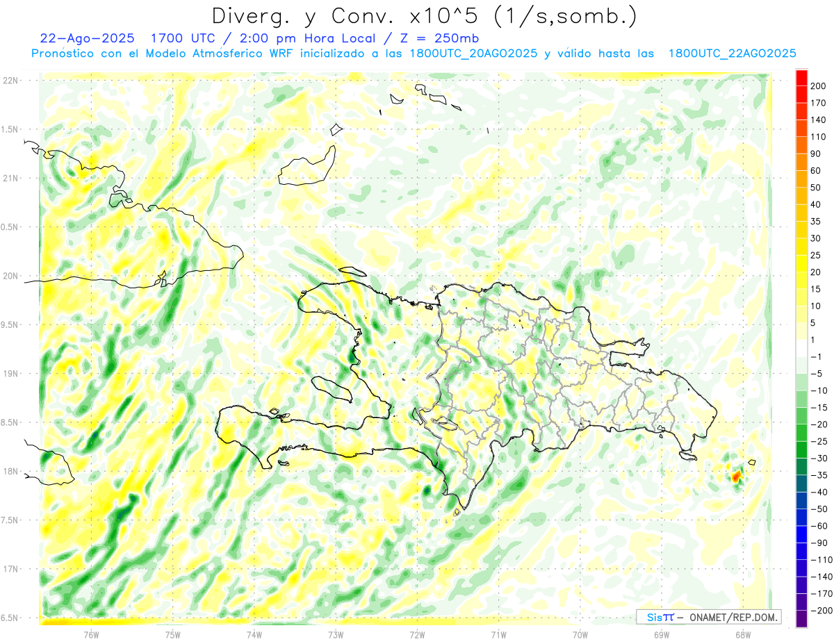The width and height of the screenshot is (834, 644).
Task: Click the red-orange divergence hotspot near 68W 18N
Action: (737, 477)
